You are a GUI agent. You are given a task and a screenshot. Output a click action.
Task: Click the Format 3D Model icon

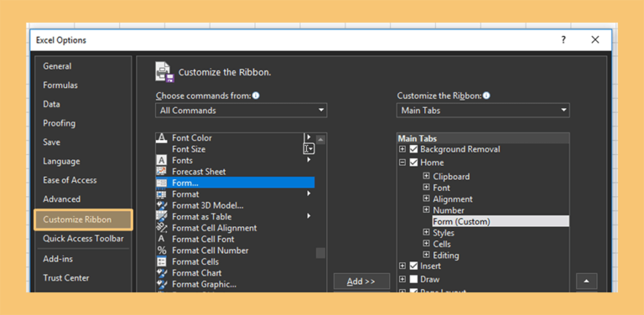pos(162,205)
